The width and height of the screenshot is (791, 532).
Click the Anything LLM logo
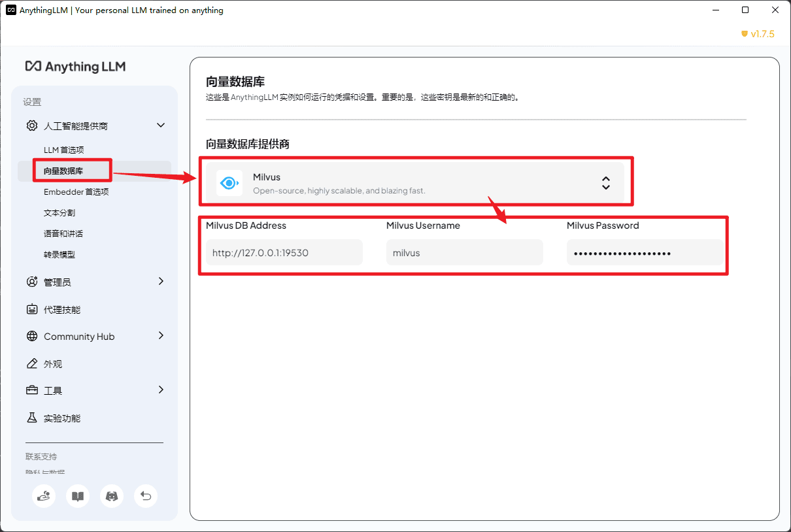[x=75, y=67]
